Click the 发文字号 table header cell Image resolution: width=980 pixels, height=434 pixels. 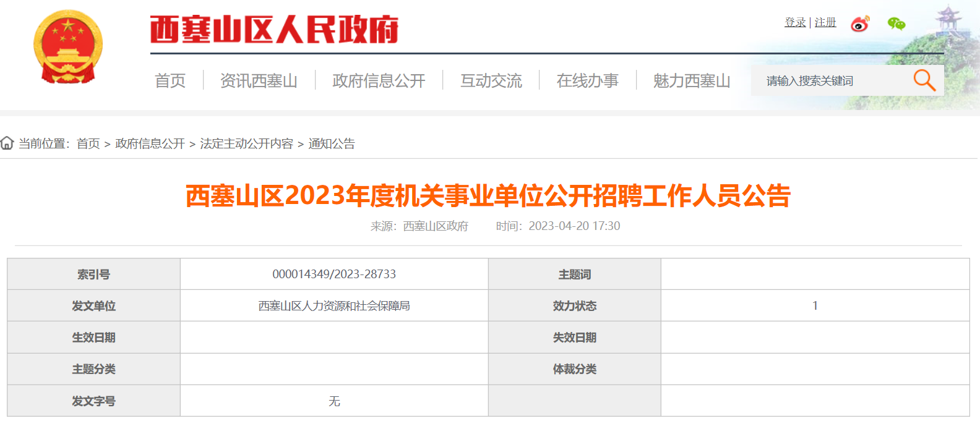click(x=93, y=401)
